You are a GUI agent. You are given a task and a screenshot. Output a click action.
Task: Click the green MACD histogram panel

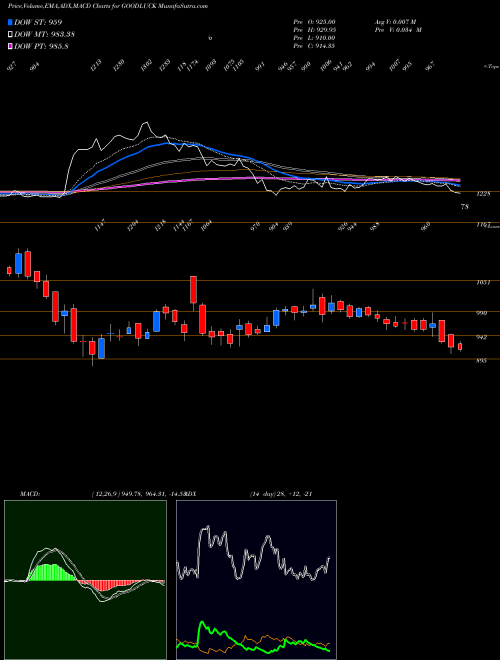pyautogui.click(x=85, y=580)
